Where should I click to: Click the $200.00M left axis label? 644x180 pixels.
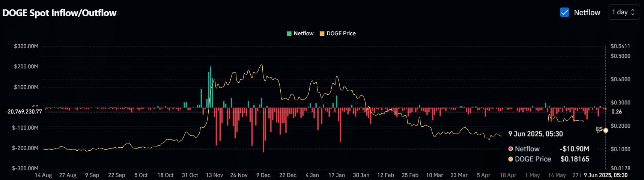pyautogui.click(x=26, y=67)
